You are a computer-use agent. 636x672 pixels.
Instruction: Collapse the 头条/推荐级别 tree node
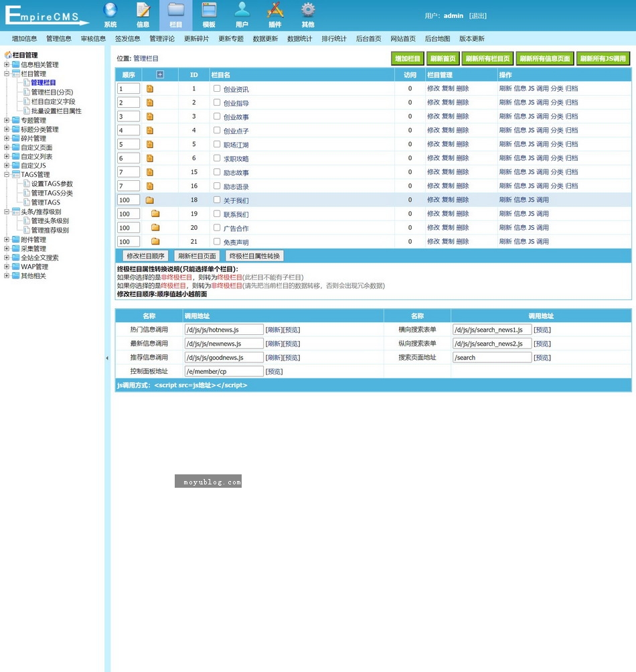coord(7,212)
